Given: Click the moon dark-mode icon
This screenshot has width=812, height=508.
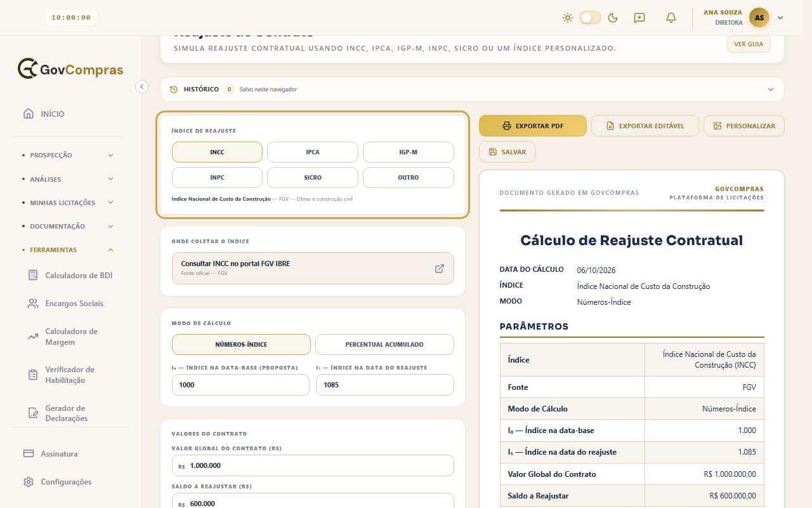Looking at the screenshot, I should coord(613,18).
